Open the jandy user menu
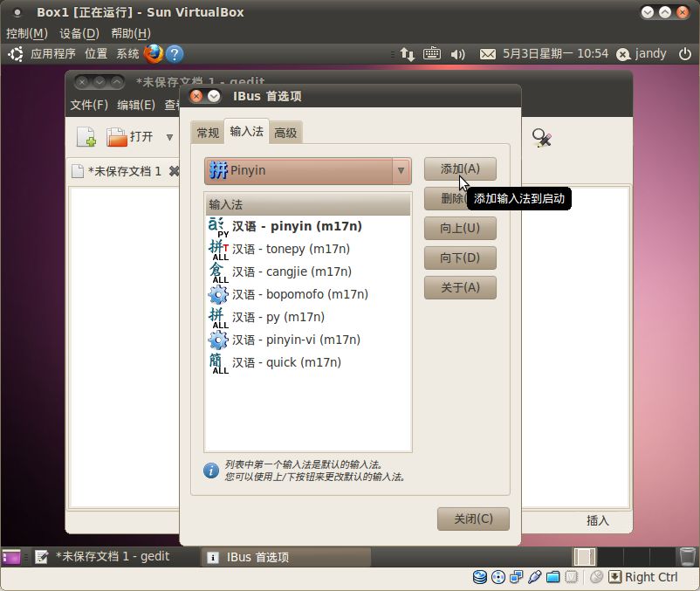The width and height of the screenshot is (700, 591). point(641,54)
